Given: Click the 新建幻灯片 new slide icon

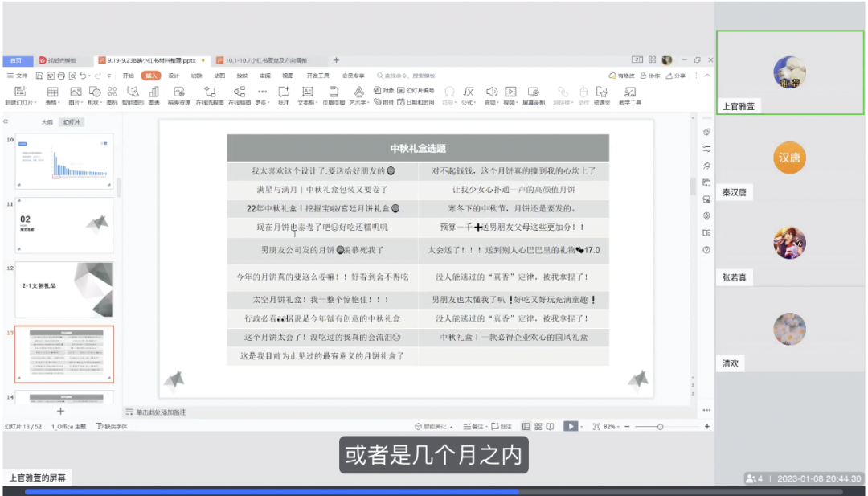Looking at the screenshot, I should point(20,92).
